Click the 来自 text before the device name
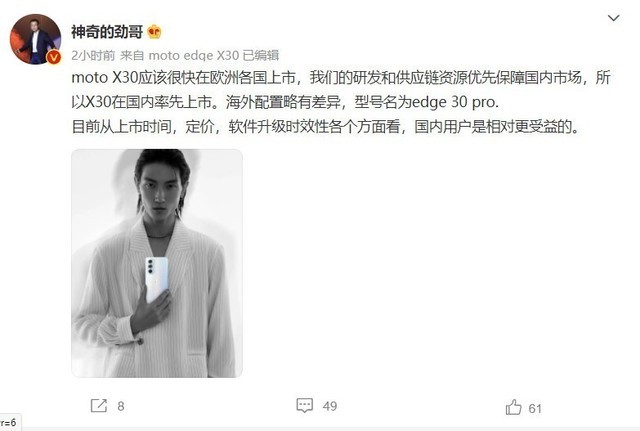Image resolution: width=640 pixels, height=431 pixels. tap(132, 55)
